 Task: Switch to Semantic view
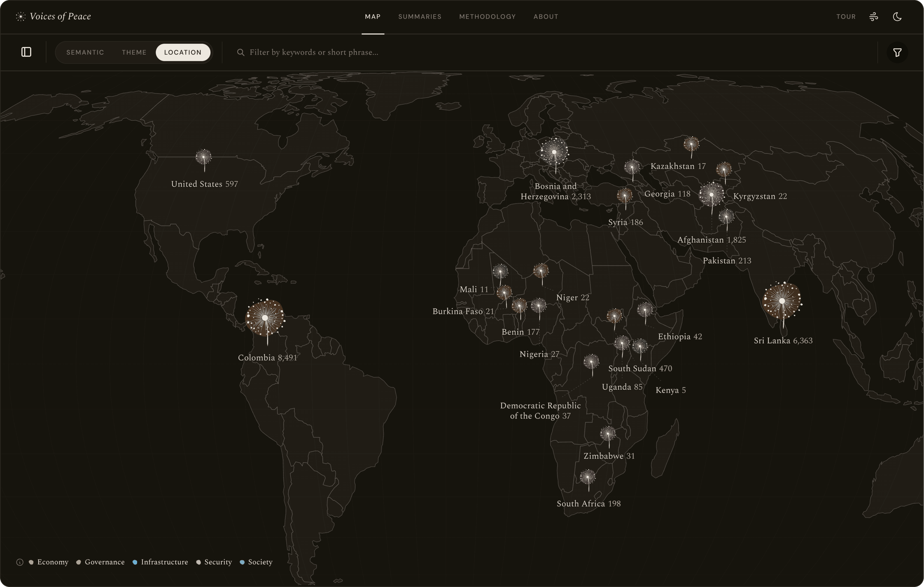(x=85, y=52)
